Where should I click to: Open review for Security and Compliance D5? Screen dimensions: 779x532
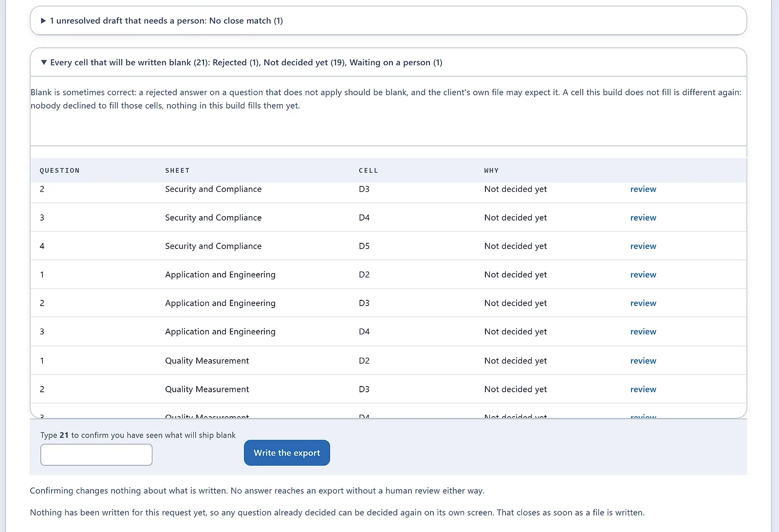[x=643, y=246]
